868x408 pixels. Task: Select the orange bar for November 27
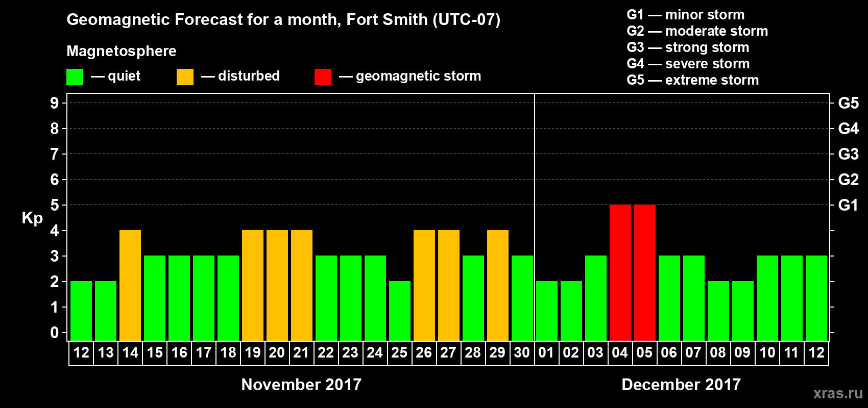[x=449, y=286]
